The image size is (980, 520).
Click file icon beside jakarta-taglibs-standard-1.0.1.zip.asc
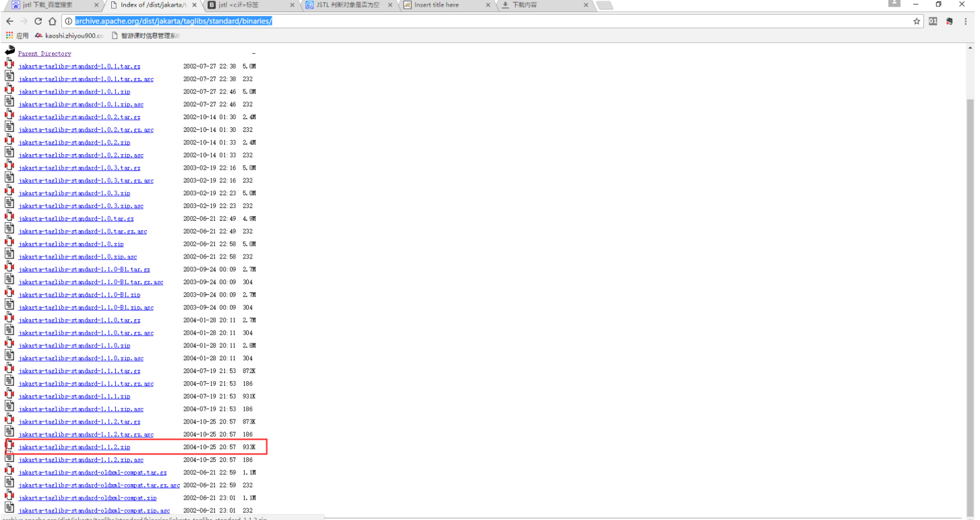(x=9, y=102)
